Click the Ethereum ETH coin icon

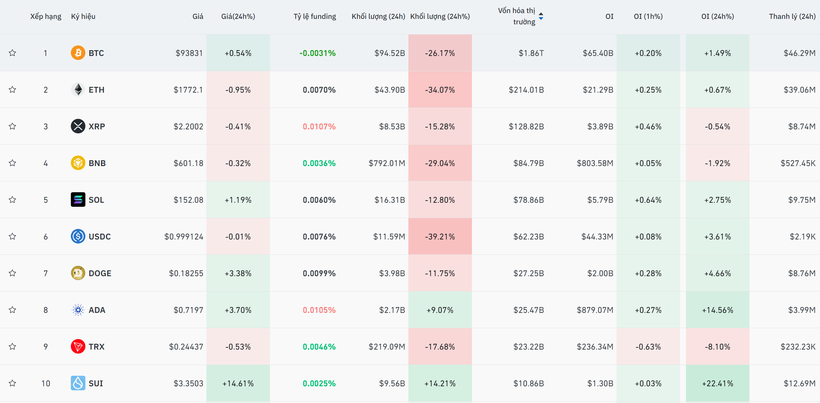[x=78, y=90]
